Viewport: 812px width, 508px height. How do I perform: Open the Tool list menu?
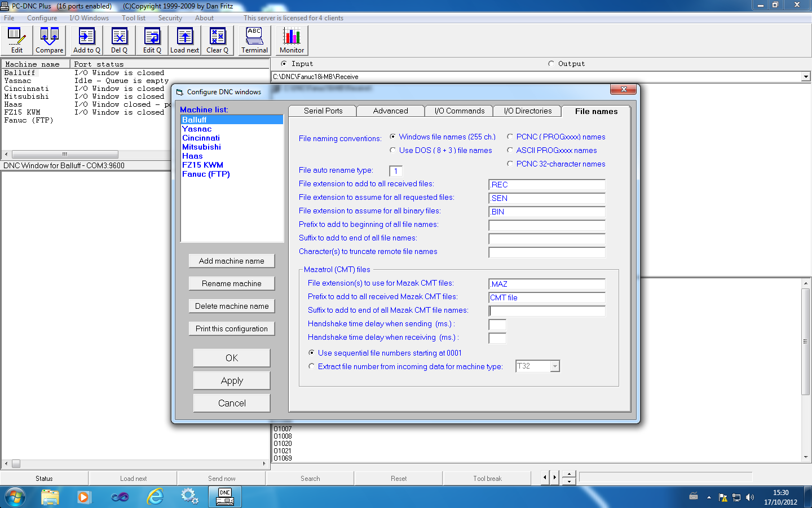[x=134, y=18]
